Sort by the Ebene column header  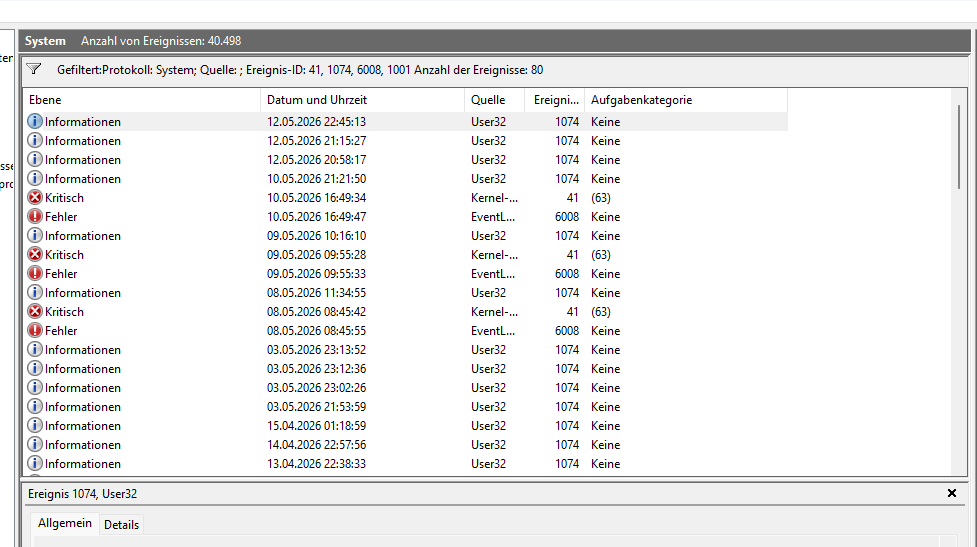pyautogui.click(x=141, y=100)
